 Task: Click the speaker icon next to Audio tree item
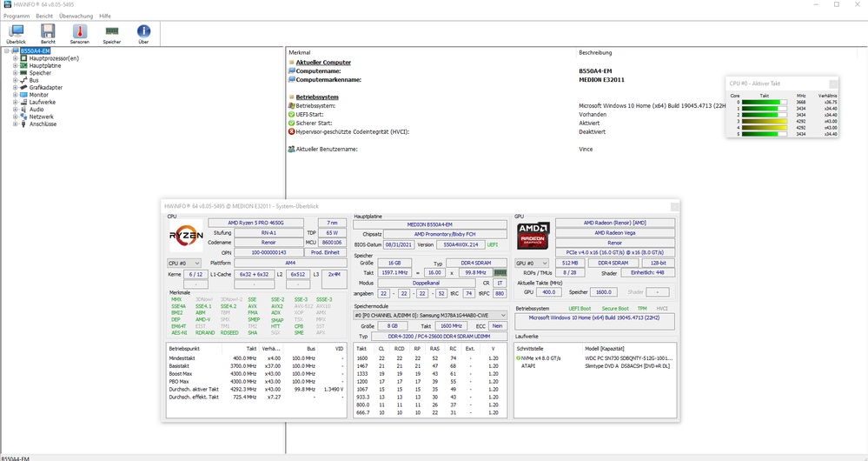(23, 109)
